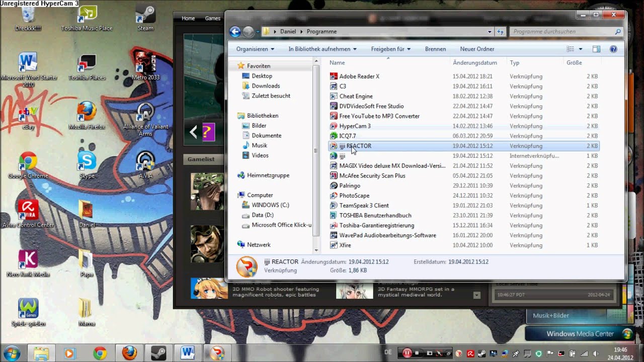Sort by the Änderungsdatum column header
Viewport: 644px width, 362px height.
tap(475, 63)
